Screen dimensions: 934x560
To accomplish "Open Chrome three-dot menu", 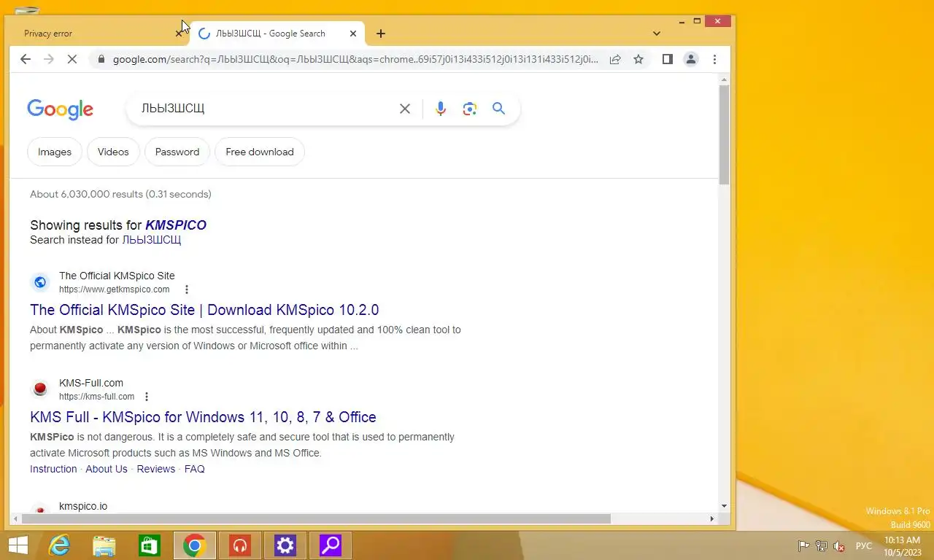I will 714,59.
